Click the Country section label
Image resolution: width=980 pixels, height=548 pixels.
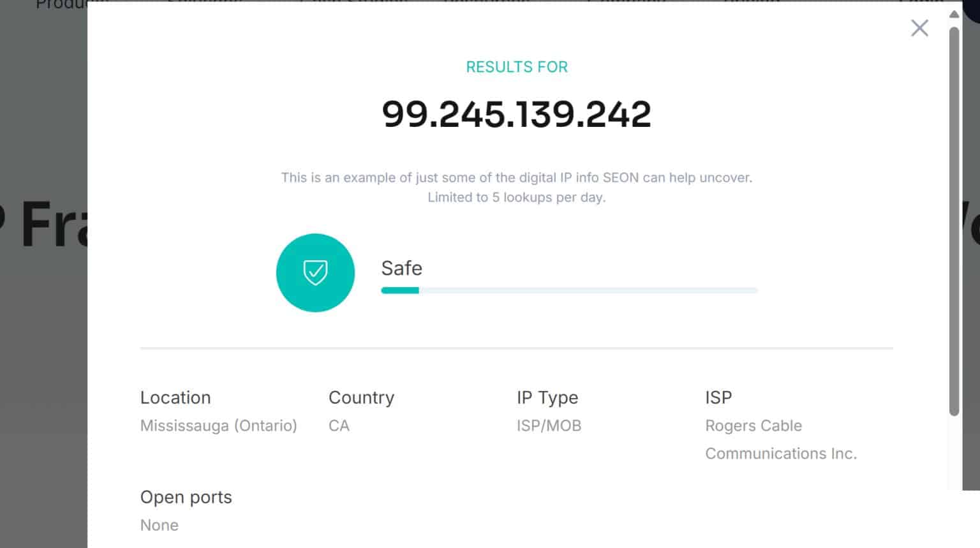(361, 397)
